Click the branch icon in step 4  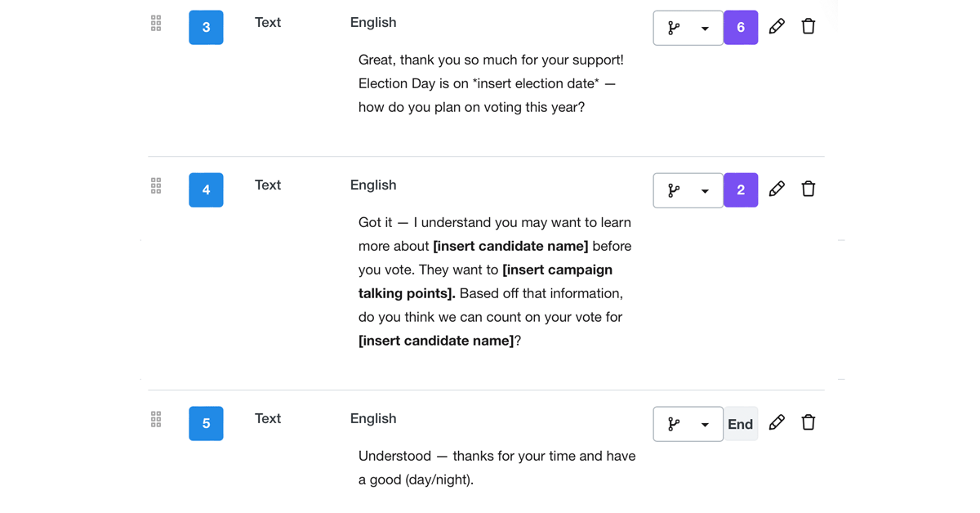tap(674, 191)
